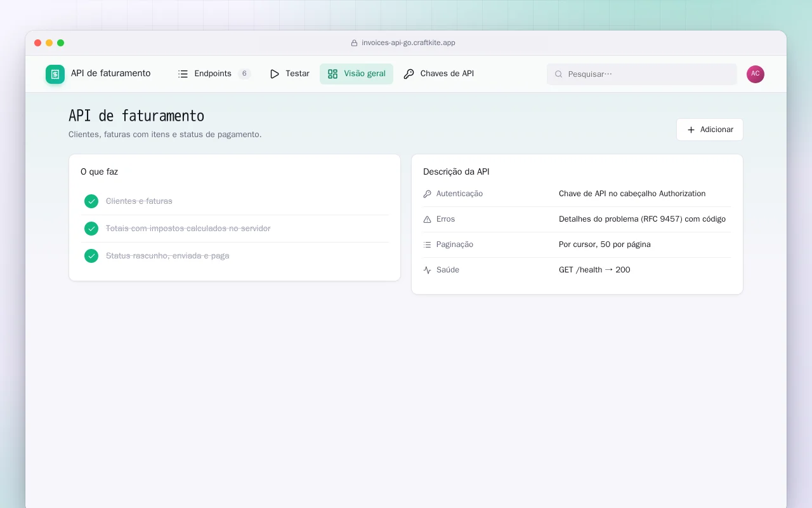The width and height of the screenshot is (812, 508).
Task: Click the yellow minimize window button
Action: (49, 43)
